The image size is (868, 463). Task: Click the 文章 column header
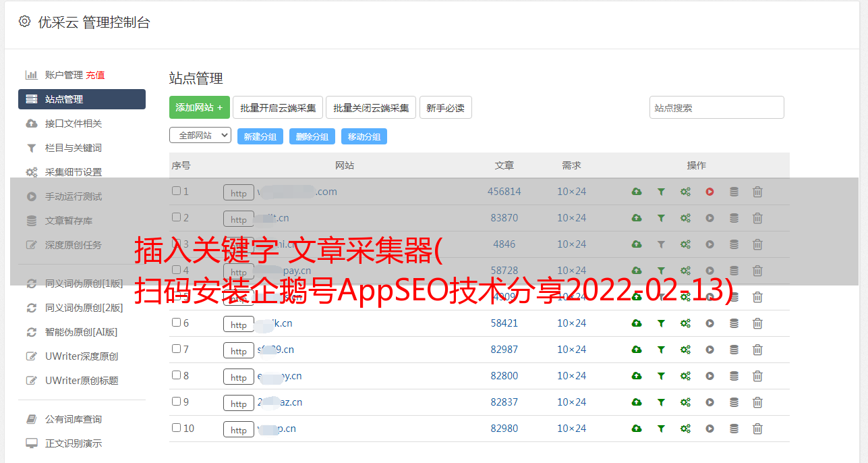pos(504,165)
